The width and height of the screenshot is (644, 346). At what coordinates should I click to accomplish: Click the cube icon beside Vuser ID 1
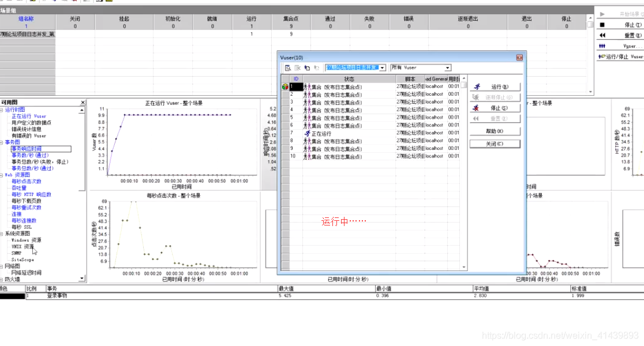pyautogui.click(x=285, y=86)
